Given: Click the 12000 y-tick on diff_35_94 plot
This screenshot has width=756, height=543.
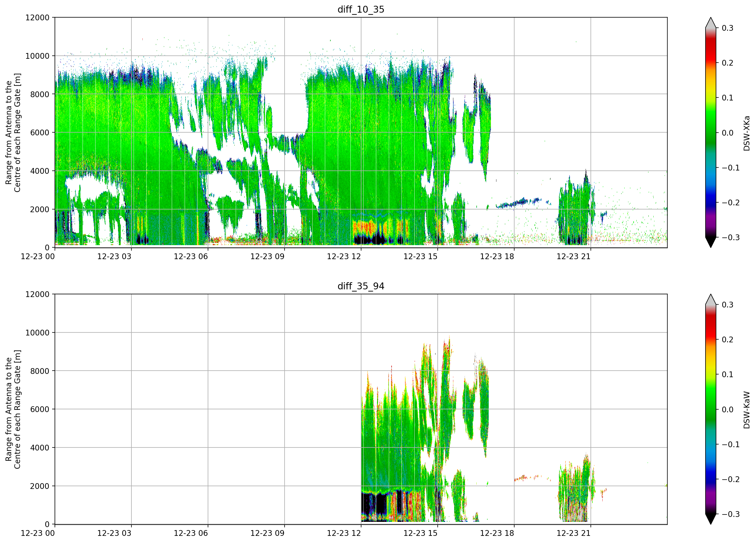Looking at the screenshot, I should pos(37,295).
